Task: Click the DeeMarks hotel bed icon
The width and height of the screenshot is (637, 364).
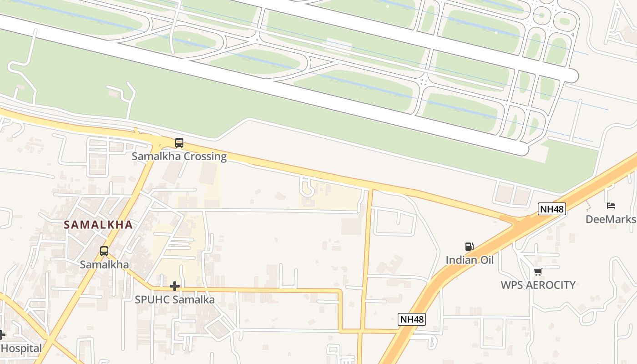Action: click(x=611, y=206)
